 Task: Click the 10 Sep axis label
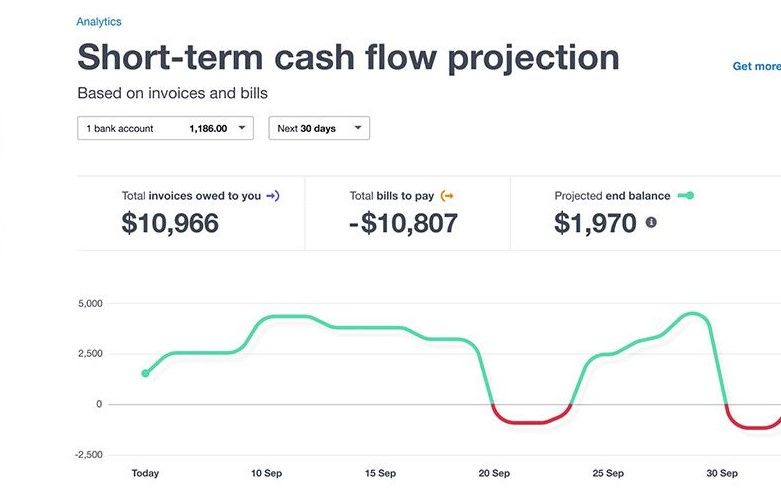coord(266,473)
